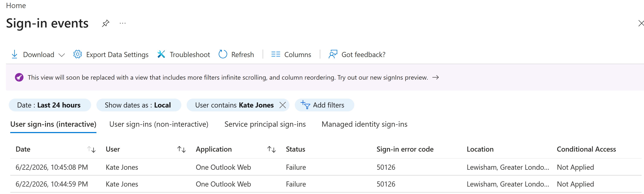This screenshot has width=644, height=194.
Task: Open Got feedback? link
Action: coord(357,55)
